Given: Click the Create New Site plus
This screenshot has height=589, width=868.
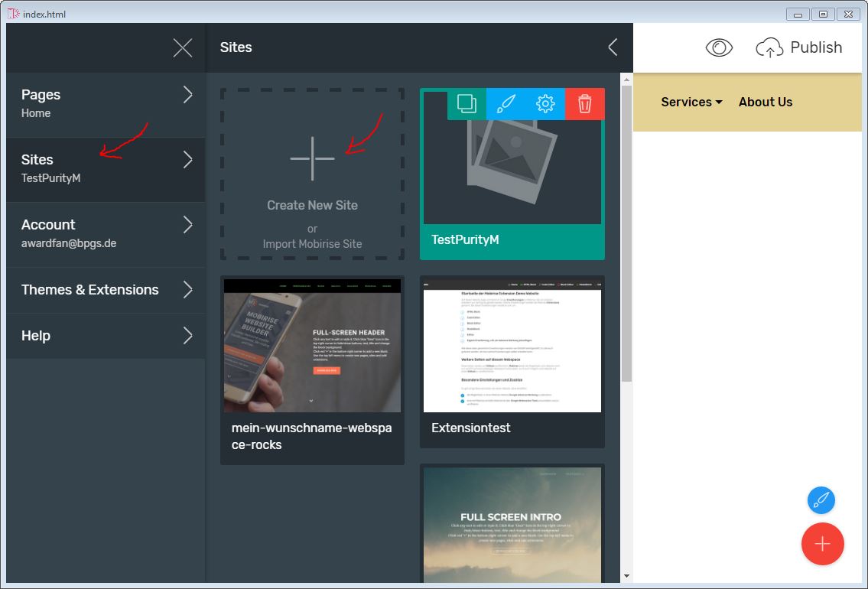Looking at the screenshot, I should [x=312, y=159].
